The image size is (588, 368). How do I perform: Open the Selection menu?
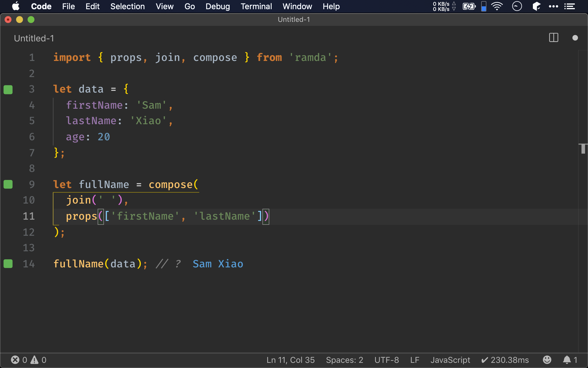point(127,6)
